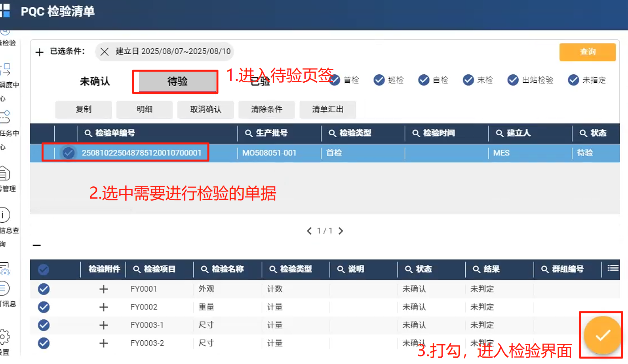Toggle checkbox for FY0003-2 row
The width and height of the screenshot is (628, 364).
(x=44, y=343)
